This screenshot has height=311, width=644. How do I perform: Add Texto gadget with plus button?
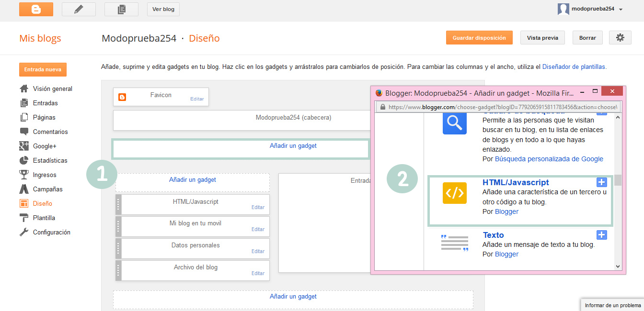click(x=602, y=235)
